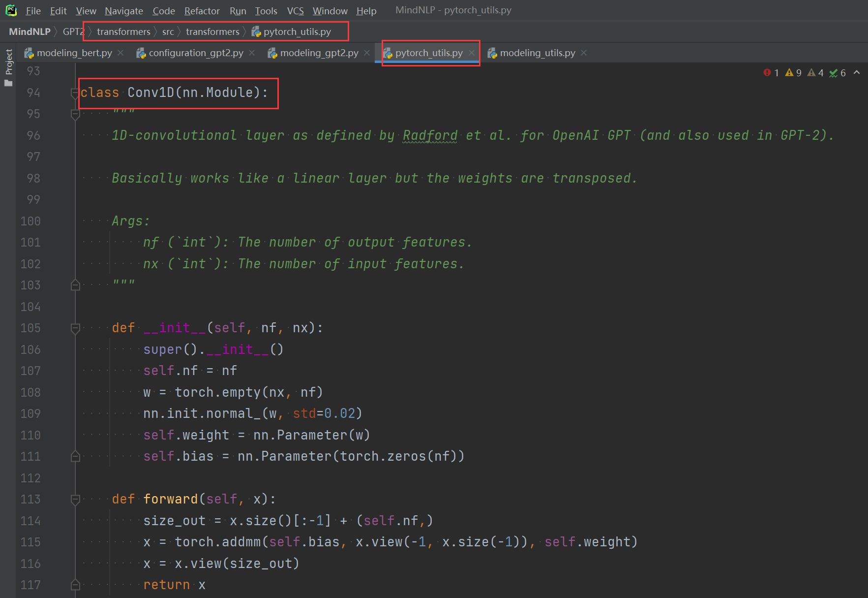Viewport: 868px width, 598px height.
Task: Open the Refactor menu
Action: pyautogui.click(x=202, y=10)
